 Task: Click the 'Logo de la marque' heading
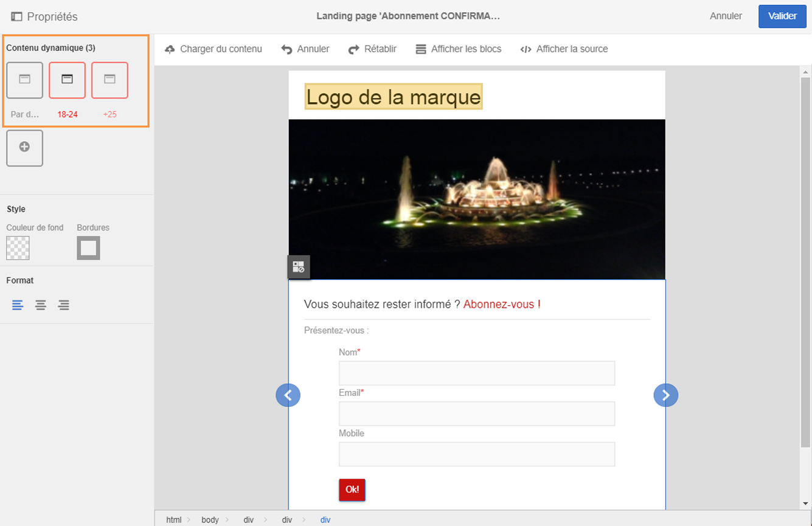coord(394,97)
